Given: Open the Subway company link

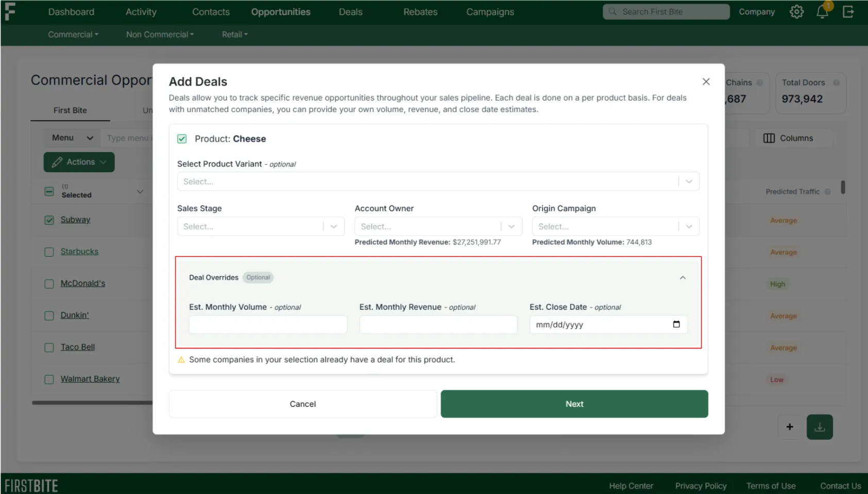Looking at the screenshot, I should [x=75, y=220].
